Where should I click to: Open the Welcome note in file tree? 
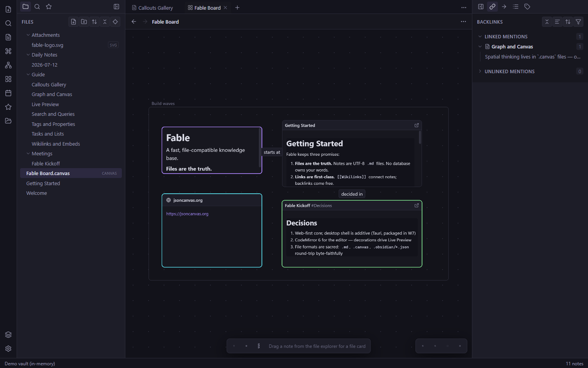72,193
